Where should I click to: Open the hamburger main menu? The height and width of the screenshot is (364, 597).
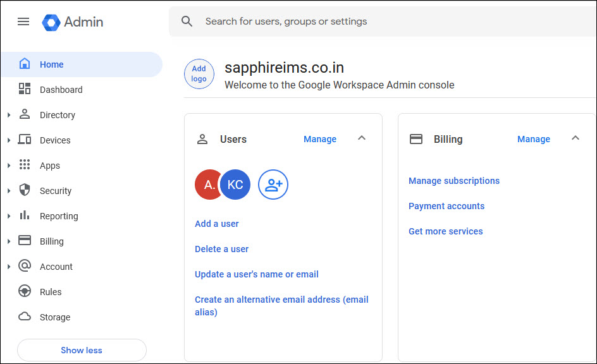click(x=23, y=21)
